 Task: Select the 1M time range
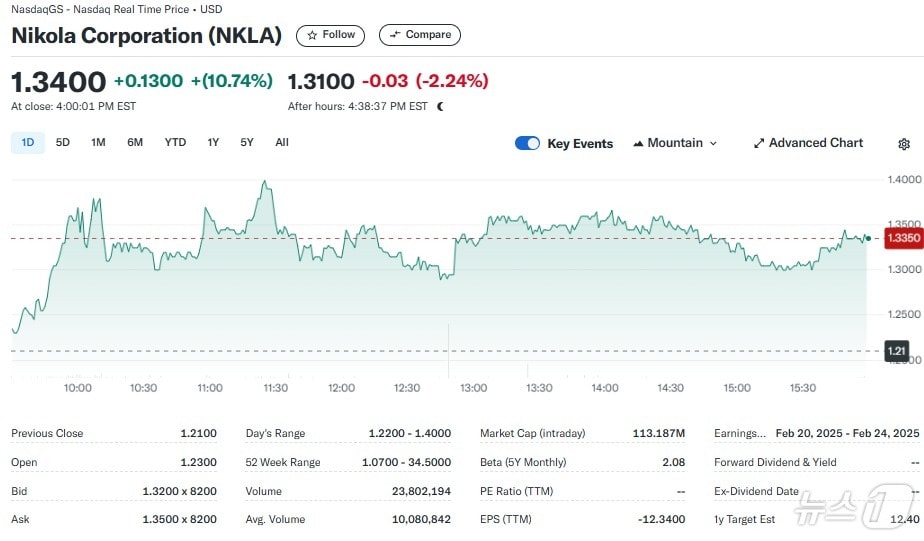coord(98,142)
